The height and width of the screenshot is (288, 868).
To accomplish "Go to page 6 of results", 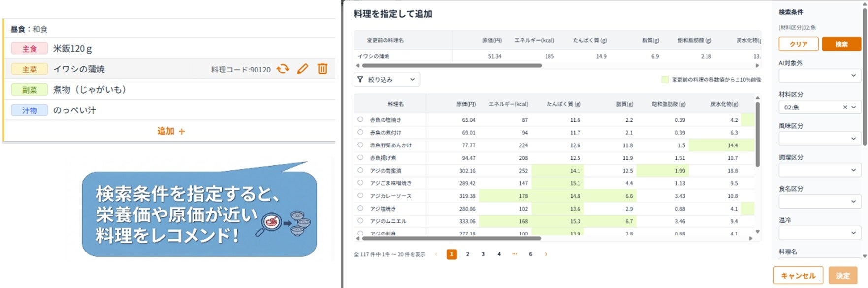I will [x=530, y=254].
